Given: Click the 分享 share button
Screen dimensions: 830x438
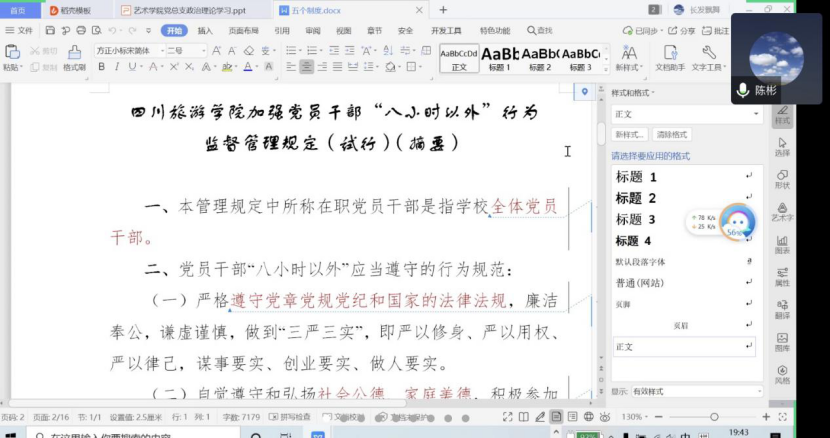Looking at the screenshot, I should tap(682, 31).
